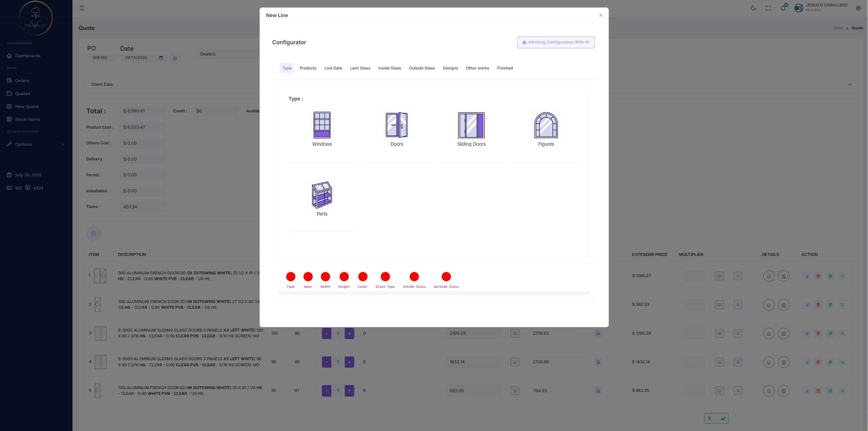
Task: Click the red Color status circle
Action: pos(363,276)
